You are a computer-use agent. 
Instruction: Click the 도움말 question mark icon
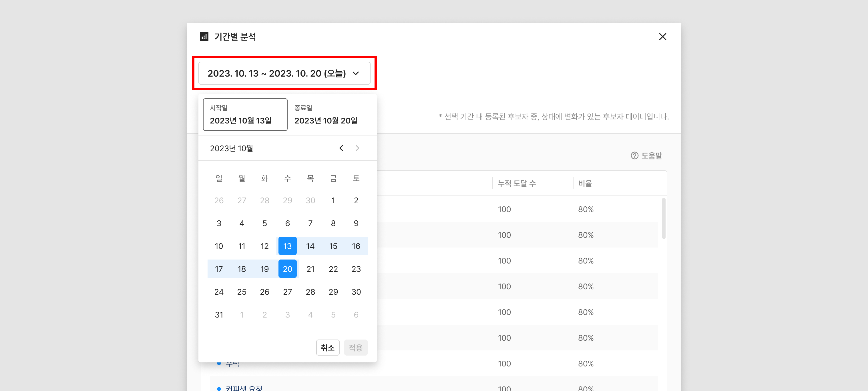coord(634,155)
